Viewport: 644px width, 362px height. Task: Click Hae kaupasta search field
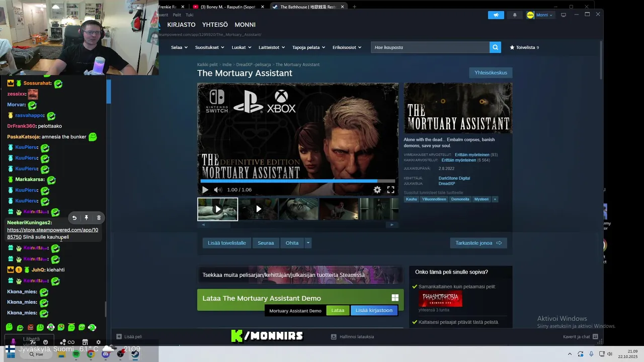(430, 47)
